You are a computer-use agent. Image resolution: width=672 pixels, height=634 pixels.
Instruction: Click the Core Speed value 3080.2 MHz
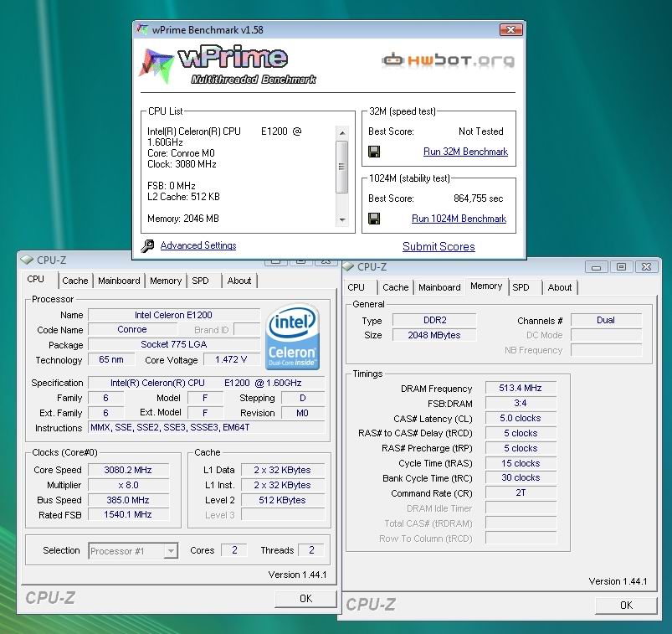point(128,470)
